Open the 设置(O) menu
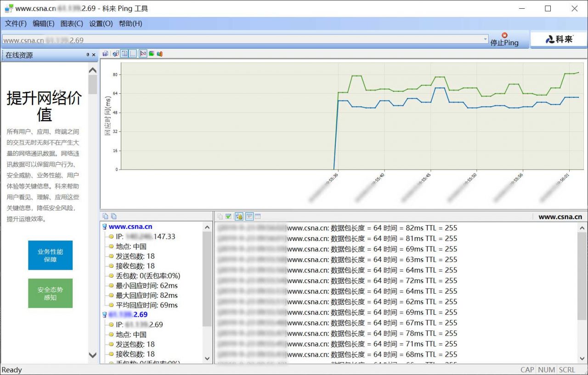Image resolution: width=588 pixels, height=375 pixels. [101, 23]
